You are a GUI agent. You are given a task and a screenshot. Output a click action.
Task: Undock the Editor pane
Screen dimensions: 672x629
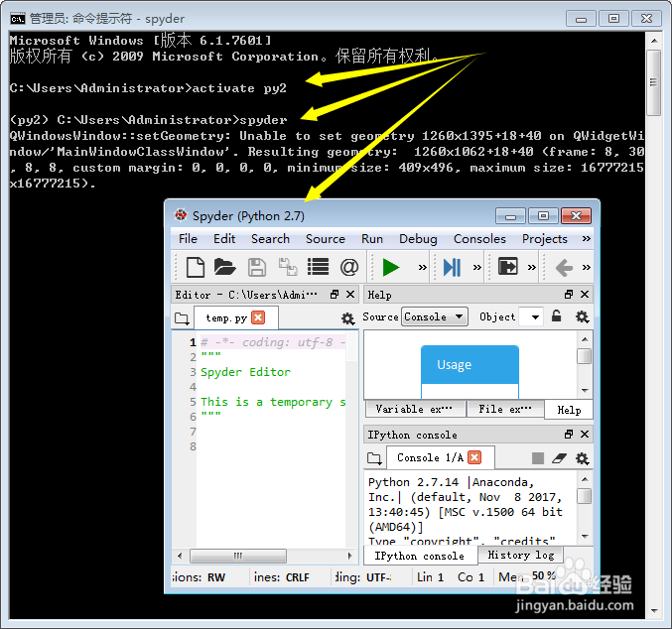tap(335, 295)
